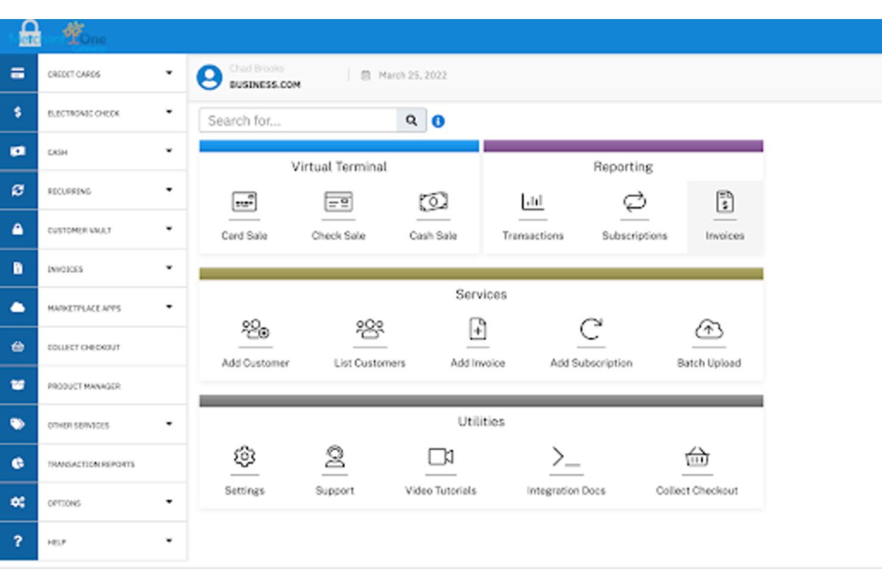Open Card Sale in Virtual Terminal
The image size is (882, 588).
244,214
